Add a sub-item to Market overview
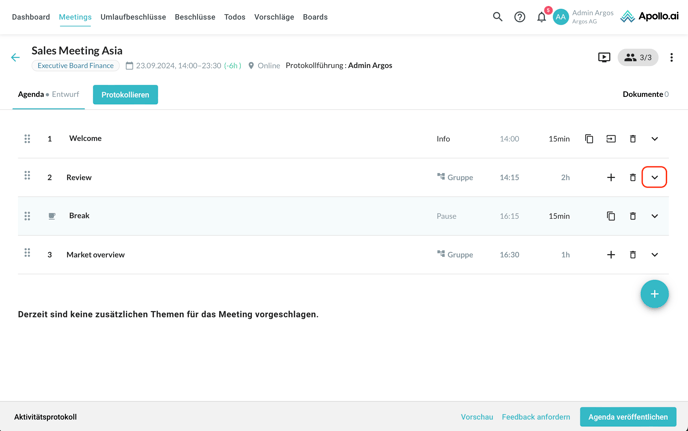The image size is (688, 431). tap(611, 255)
